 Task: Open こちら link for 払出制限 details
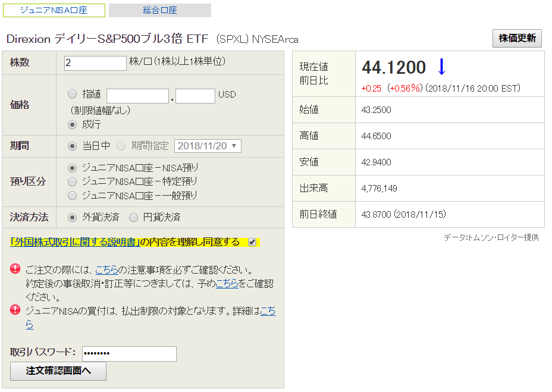(x=268, y=311)
